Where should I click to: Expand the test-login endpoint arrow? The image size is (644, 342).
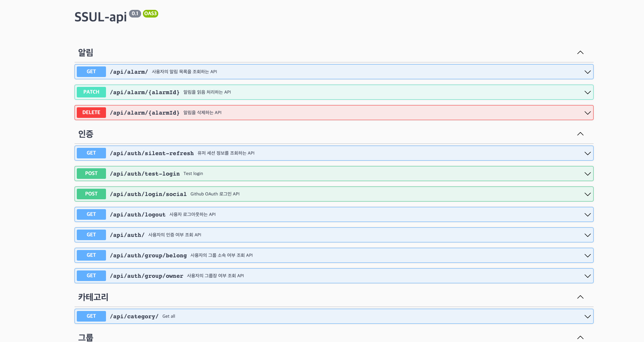click(587, 174)
